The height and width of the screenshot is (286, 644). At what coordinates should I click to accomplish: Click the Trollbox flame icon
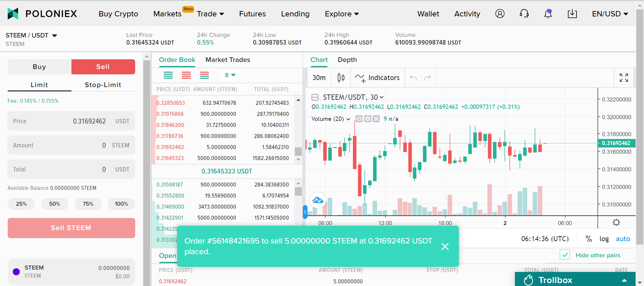pos(528,280)
